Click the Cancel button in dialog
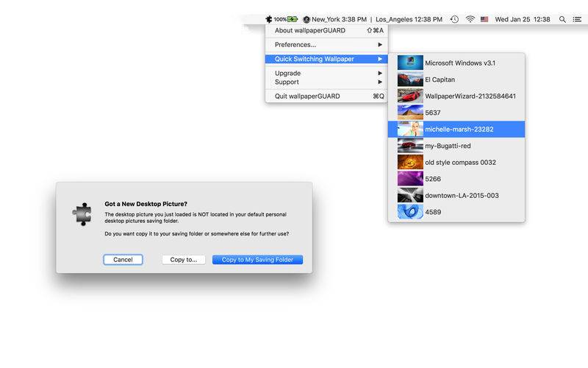588x368 pixels. tap(123, 260)
